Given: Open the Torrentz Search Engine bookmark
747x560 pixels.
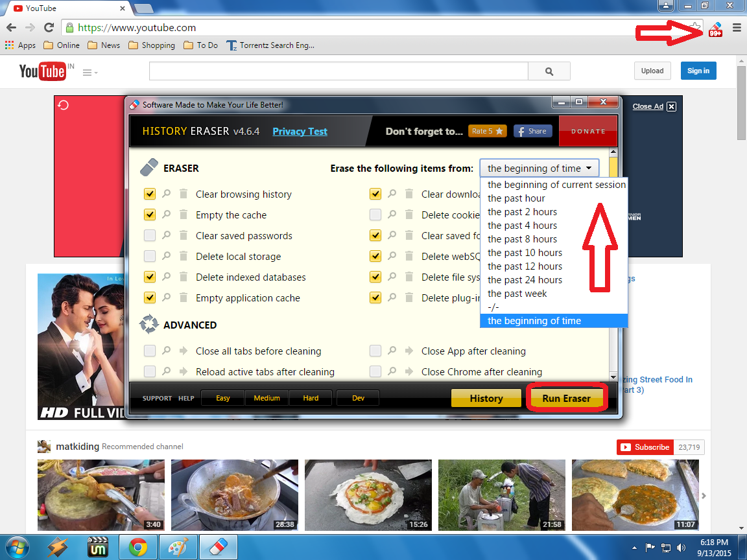Looking at the screenshot, I should click(x=270, y=45).
